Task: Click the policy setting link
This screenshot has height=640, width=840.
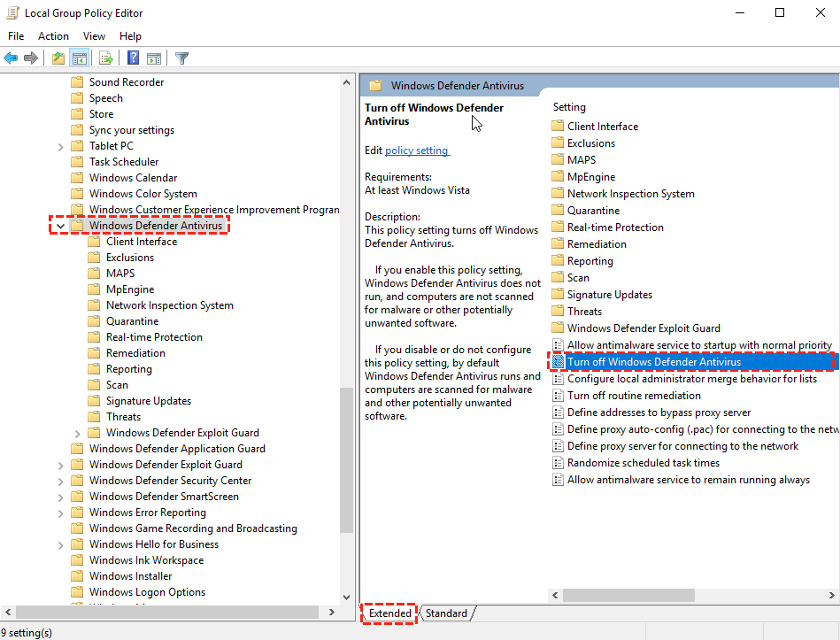Action: pos(417,150)
